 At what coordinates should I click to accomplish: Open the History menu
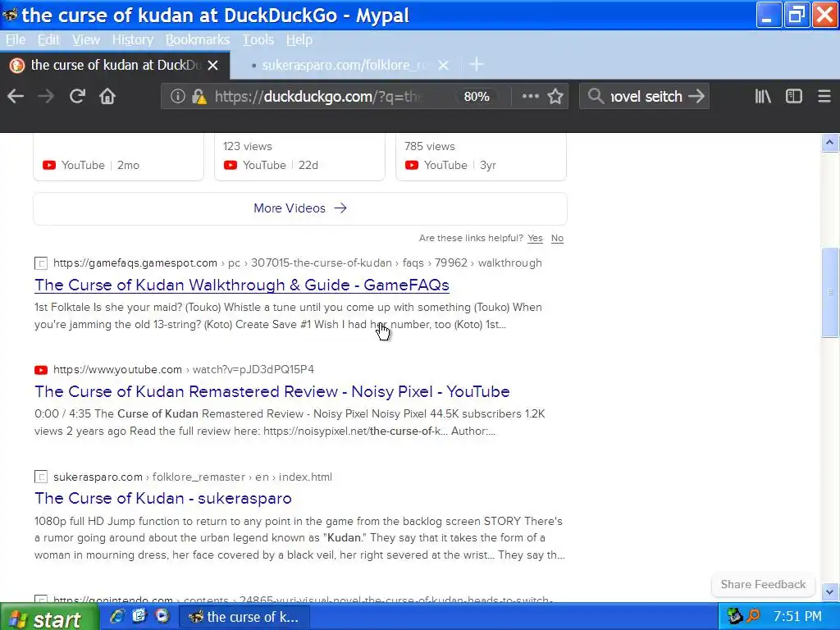(x=132, y=39)
